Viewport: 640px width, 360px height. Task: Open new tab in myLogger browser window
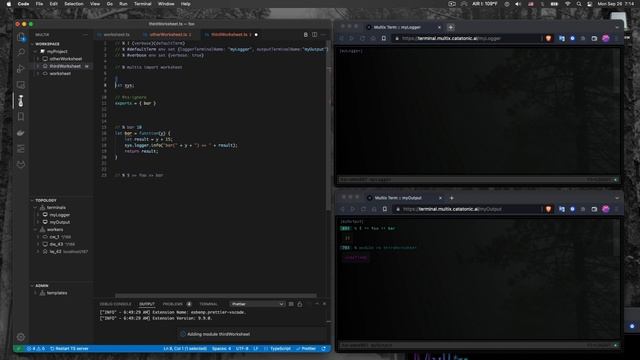451,27
